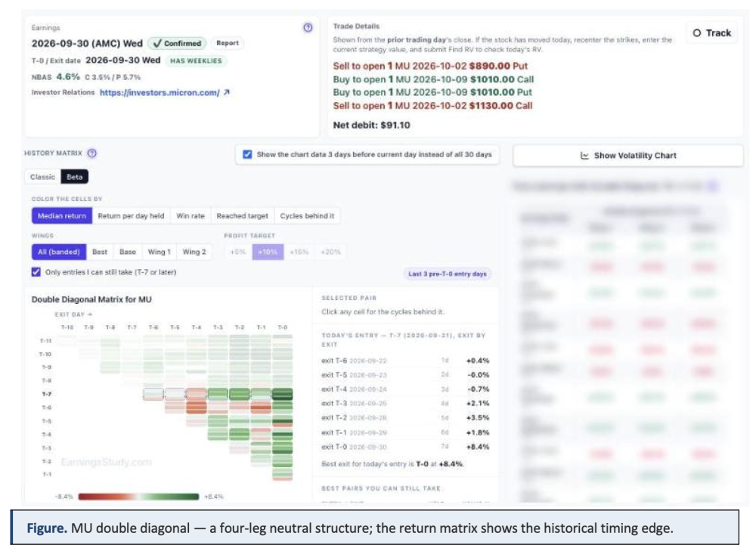Select +10% profit target
756x554 pixels.
pyautogui.click(x=268, y=252)
